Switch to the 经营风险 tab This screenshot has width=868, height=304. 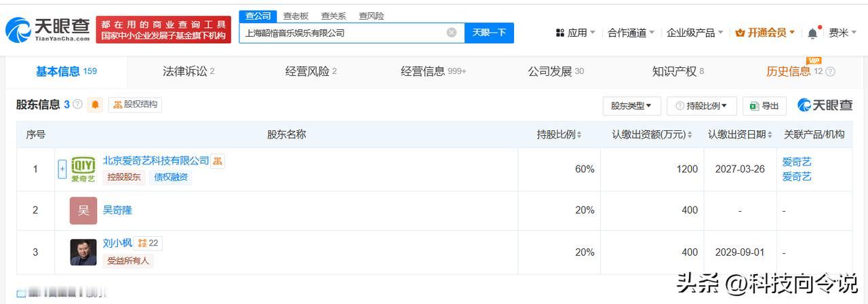[x=311, y=71]
